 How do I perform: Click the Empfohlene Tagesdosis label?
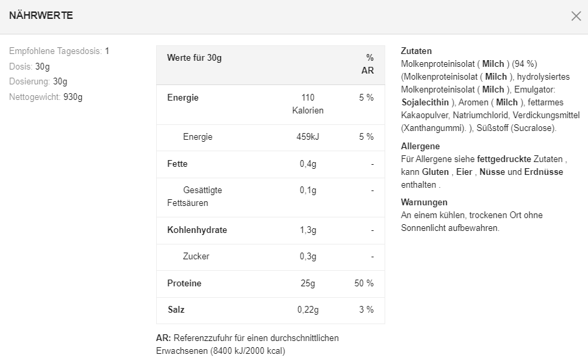(55, 51)
